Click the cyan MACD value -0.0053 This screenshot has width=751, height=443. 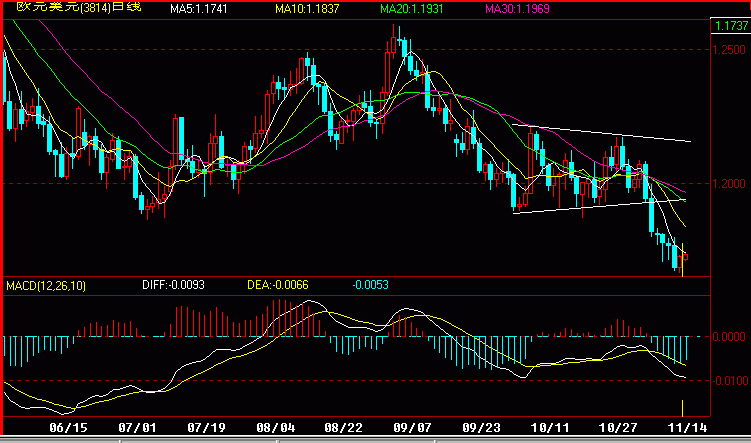[x=371, y=285]
